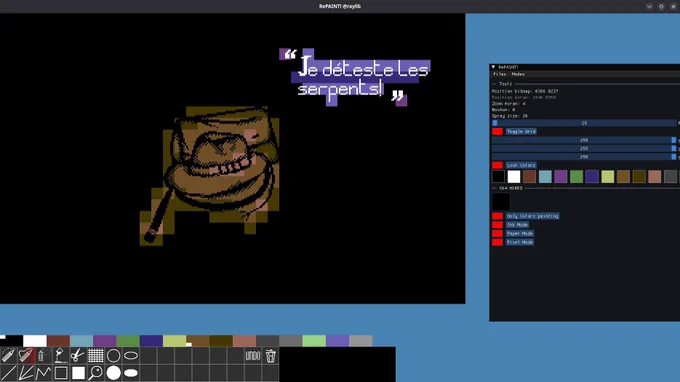Collapse the RePAINT! panel triangle
This screenshot has width=680, height=382.
[493, 67]
